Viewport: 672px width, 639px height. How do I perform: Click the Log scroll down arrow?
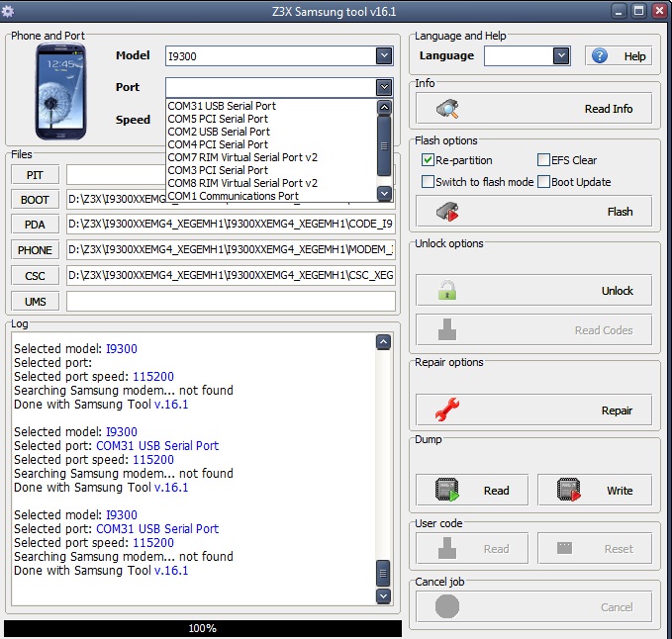point(383,595)
